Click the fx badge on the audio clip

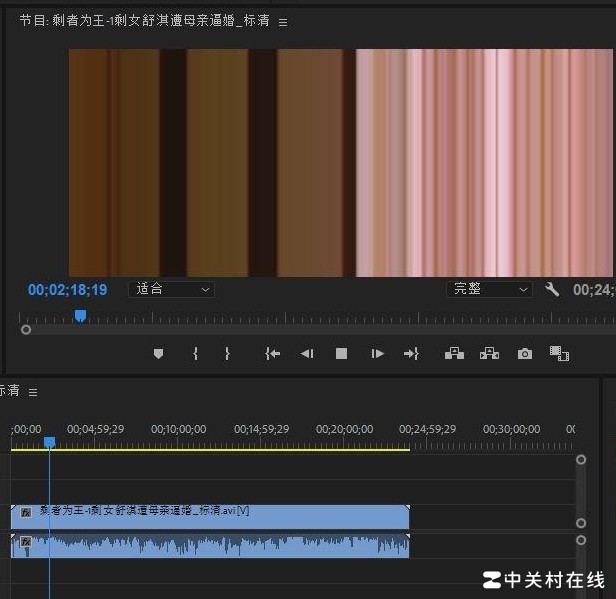tap(26, 542)
